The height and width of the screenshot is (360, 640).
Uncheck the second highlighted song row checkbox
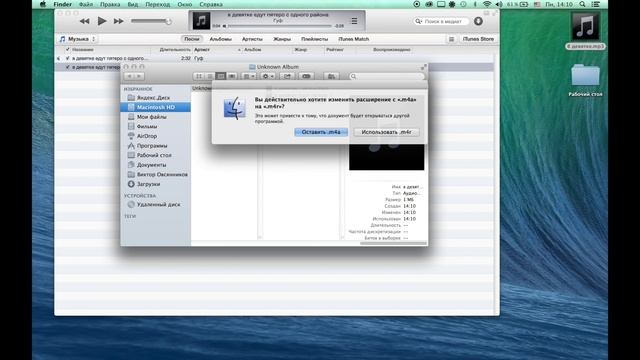[x=67, y=67]
